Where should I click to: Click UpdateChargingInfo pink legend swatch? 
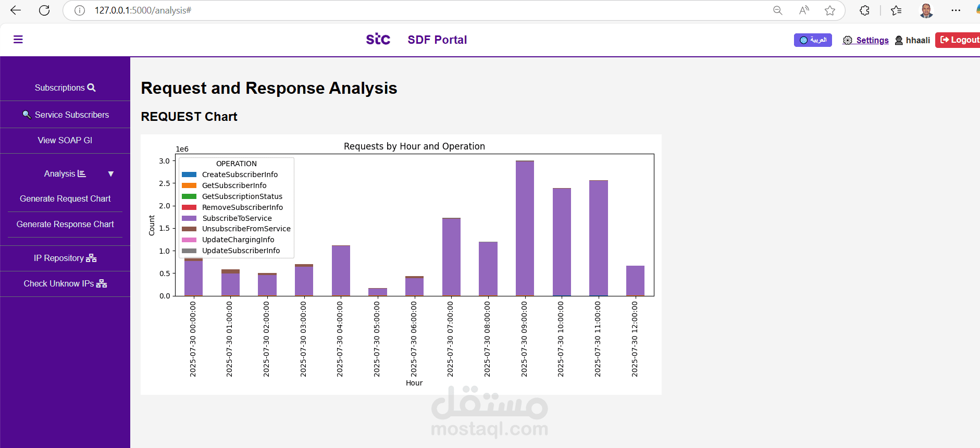tap(189, 240)
